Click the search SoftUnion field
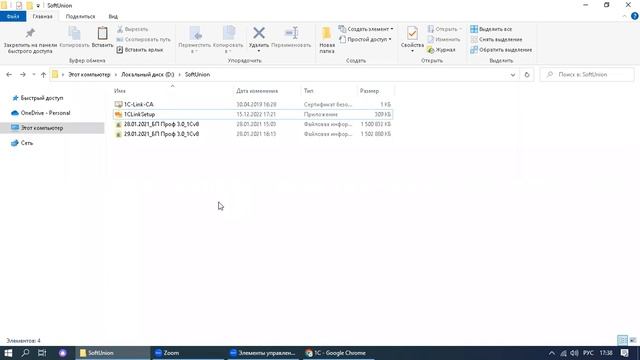 tap(587, 75)
